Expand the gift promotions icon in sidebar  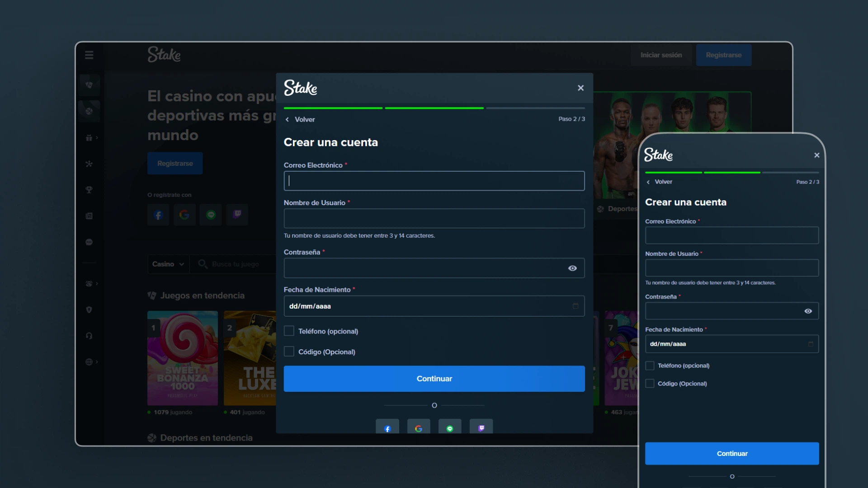tap(92, 138)
